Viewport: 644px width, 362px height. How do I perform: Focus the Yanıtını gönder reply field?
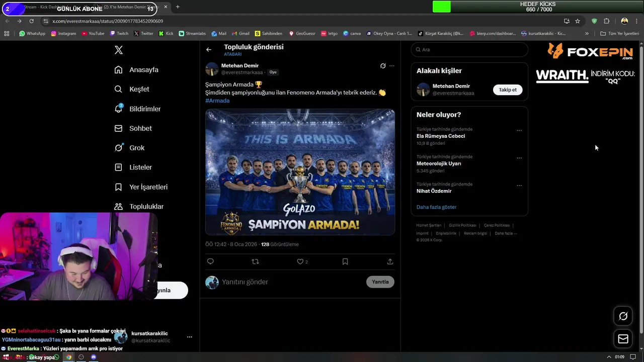point(292,282)
